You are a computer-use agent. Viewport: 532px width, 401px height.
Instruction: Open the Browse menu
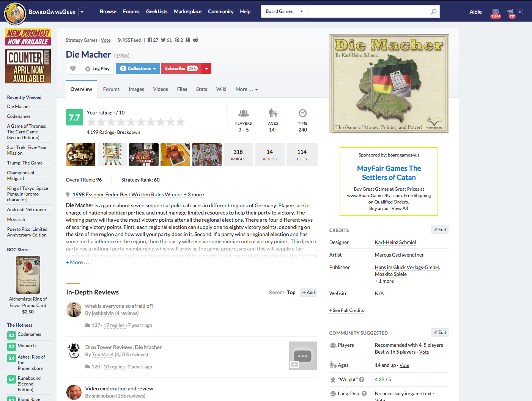[x=108, y=12]
